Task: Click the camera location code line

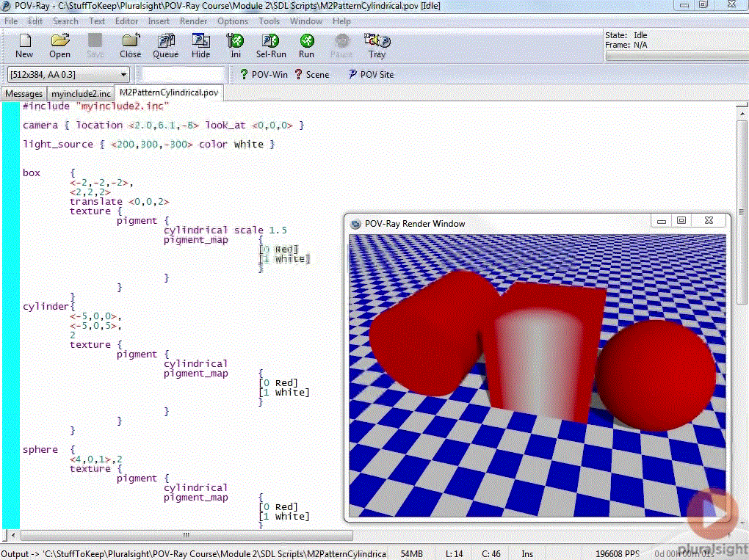Action: click(x=163, y=125)
